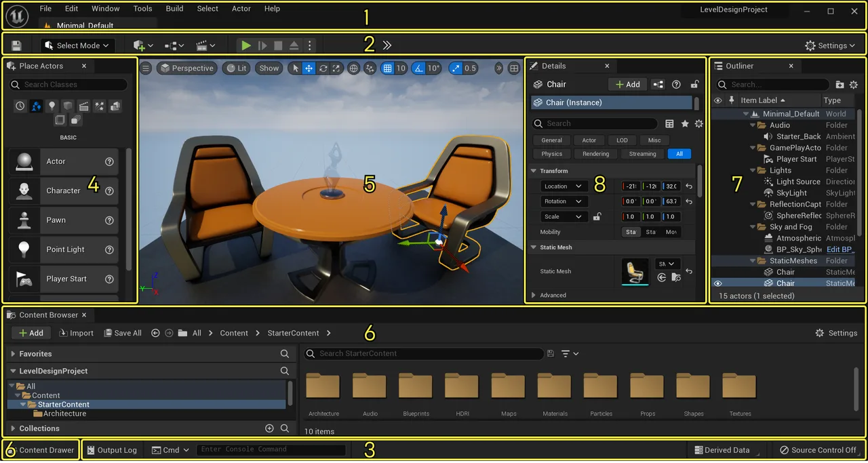Toggle Details favorites star filter
The width and height of the screenshot is (868, 463).
tap(685, 124)
